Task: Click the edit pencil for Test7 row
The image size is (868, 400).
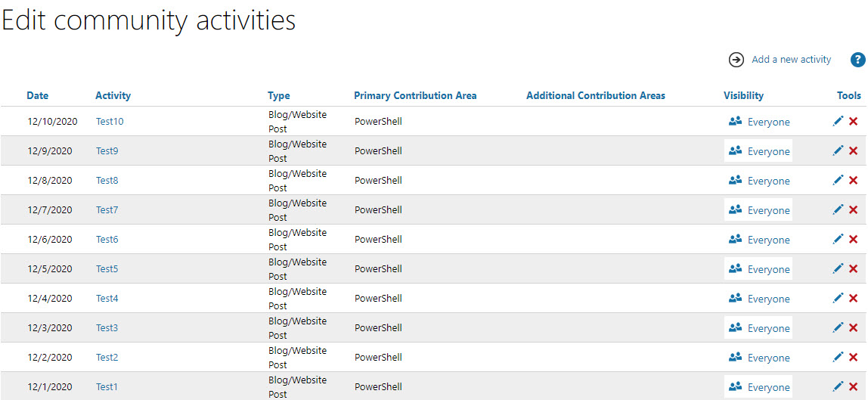Action: pos(838,209)
